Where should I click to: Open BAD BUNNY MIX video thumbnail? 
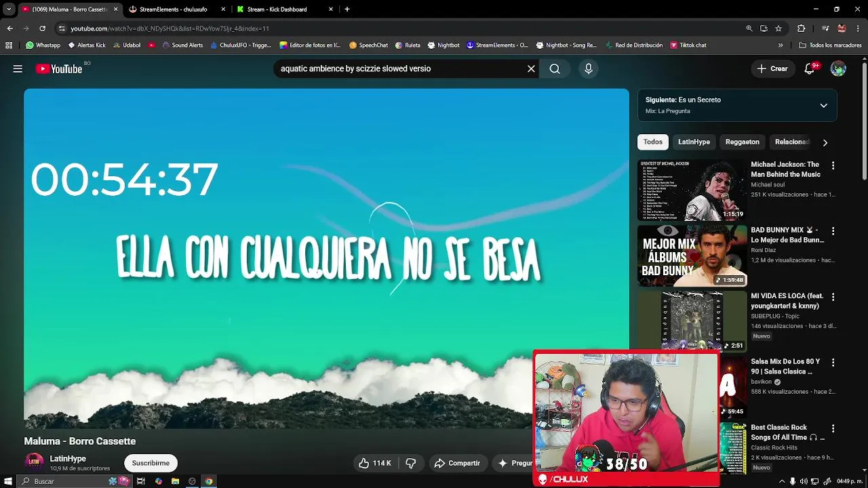pos(692,256)
